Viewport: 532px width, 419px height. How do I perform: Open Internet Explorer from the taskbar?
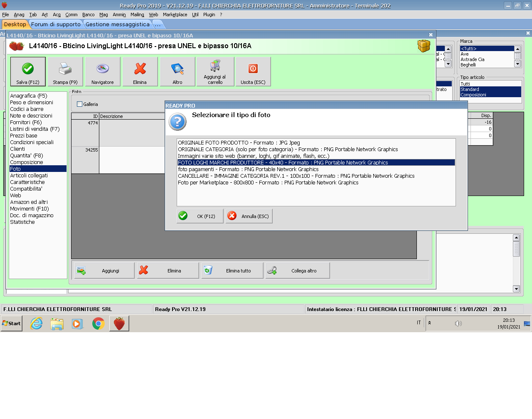[x=37, y=323]
